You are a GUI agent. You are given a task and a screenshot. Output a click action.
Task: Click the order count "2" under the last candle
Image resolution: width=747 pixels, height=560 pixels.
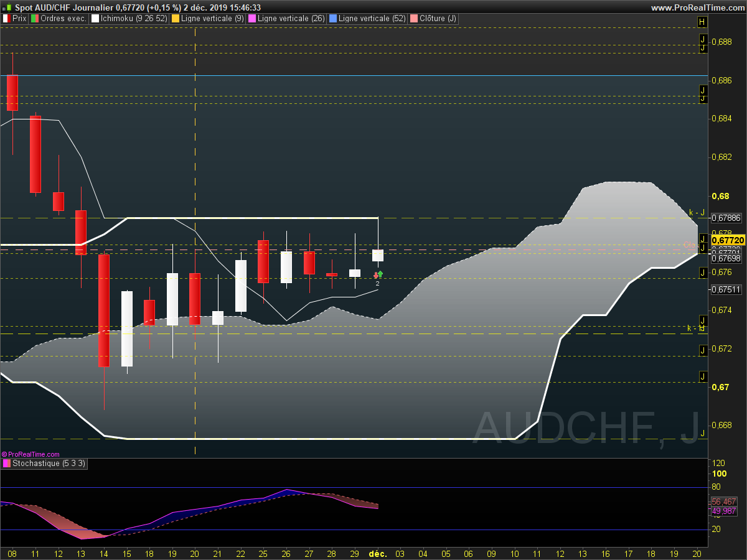[x=377, y=283]
